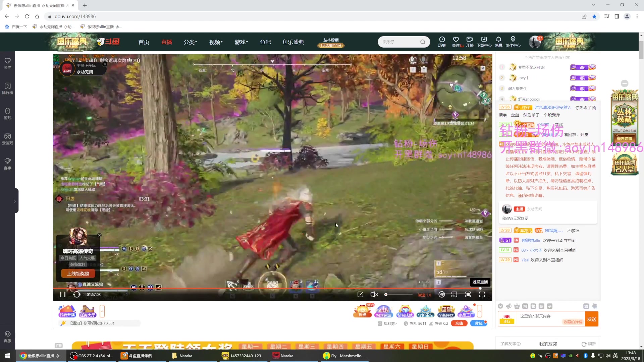Open sidebar 赛事 trophy icon
This screenshot has width=644, height=362.
[x=7, y=164]
